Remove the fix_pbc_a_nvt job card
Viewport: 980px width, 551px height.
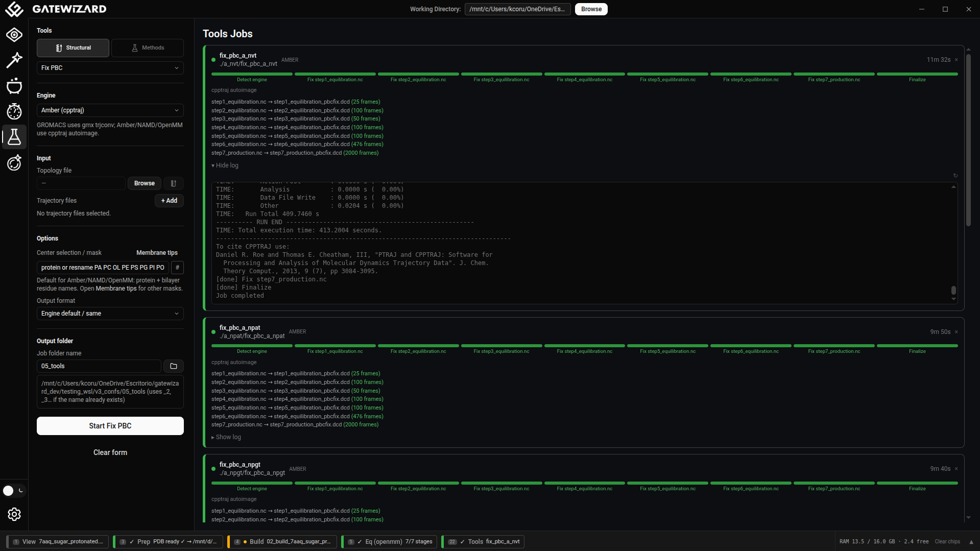tap(957, 60)
